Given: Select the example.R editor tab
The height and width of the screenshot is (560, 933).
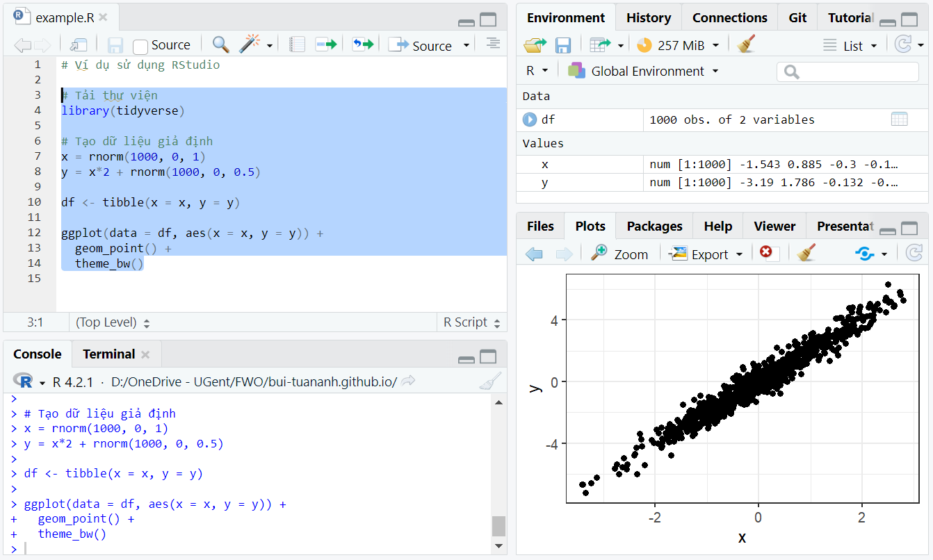Looking at the screenshot, I should click(61, 17).
